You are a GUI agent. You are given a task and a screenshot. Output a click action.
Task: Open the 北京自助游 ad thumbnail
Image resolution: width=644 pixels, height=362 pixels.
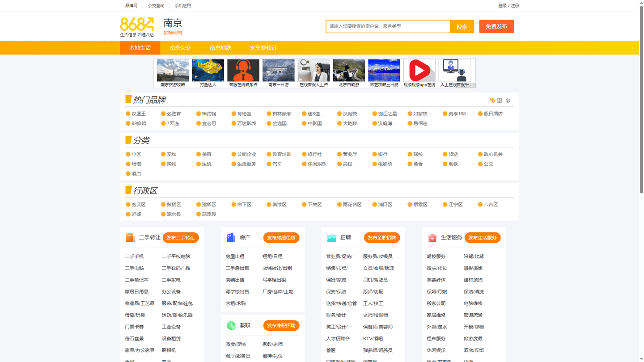click(x=349, y=73)
